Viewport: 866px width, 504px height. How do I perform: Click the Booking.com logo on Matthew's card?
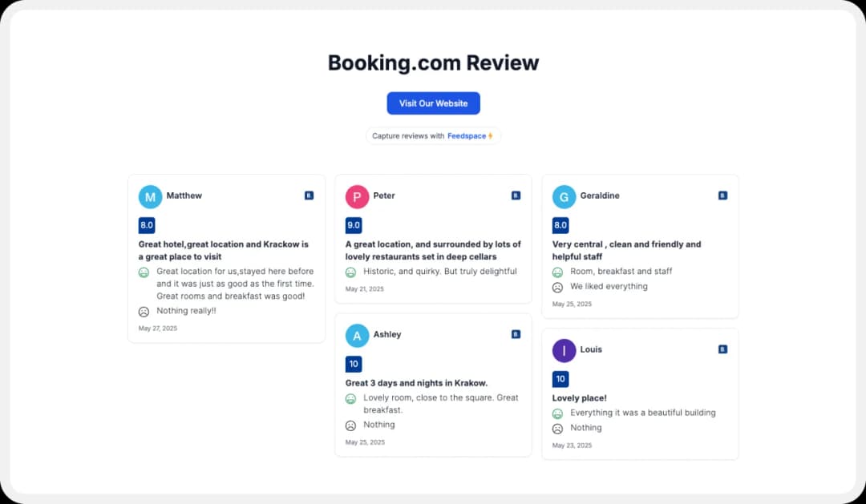(307, 195)
